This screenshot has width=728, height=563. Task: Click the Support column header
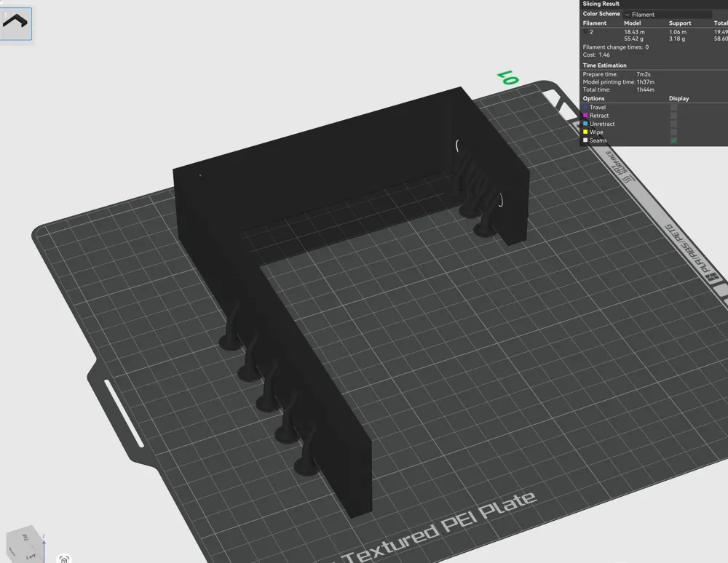680,23
